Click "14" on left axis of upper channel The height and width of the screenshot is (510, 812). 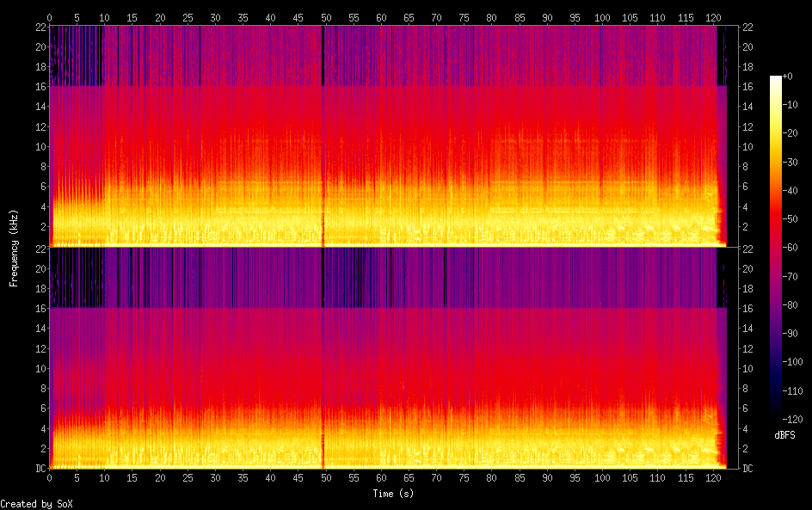(x=40, y=106)
